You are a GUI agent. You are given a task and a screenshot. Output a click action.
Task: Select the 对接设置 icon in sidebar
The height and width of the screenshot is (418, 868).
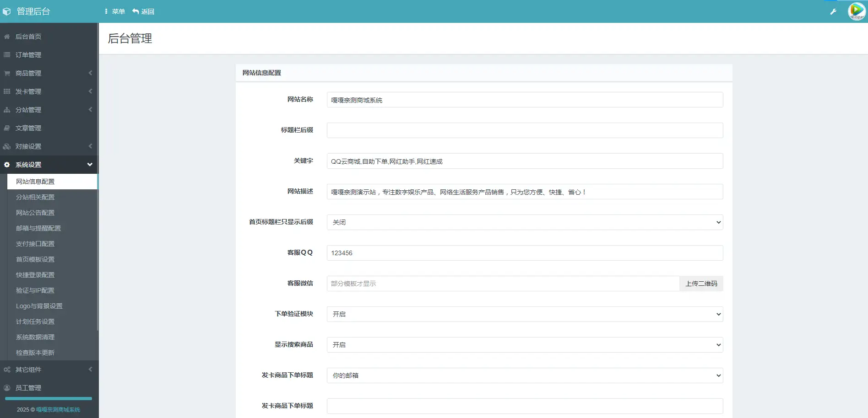click(7, 146)
